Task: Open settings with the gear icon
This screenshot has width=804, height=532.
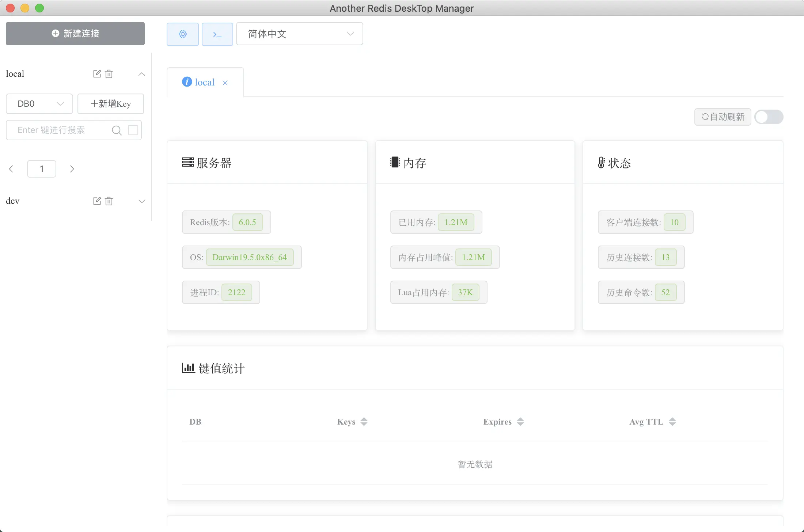Action: click(x=182, y=34)
